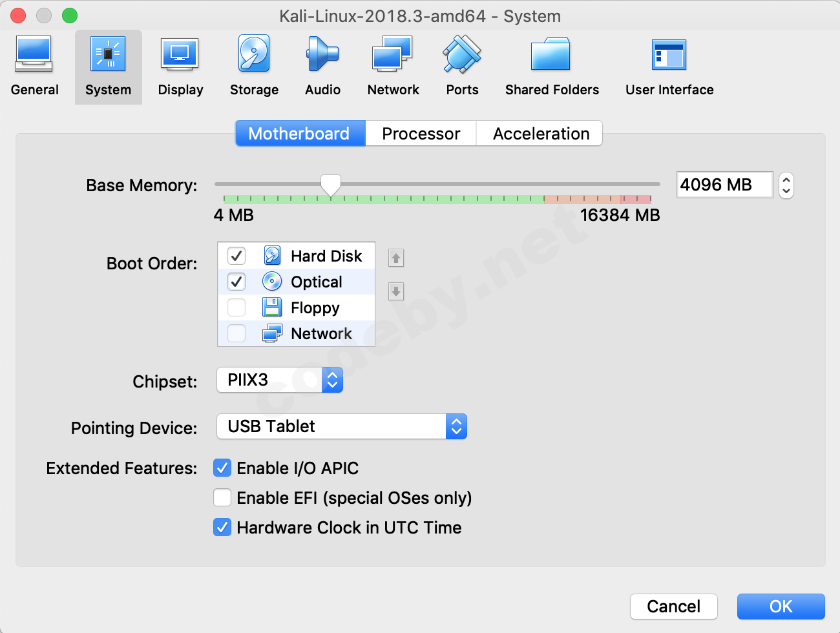The width and height of the screenshot is (840, 633).
Task: Click the red close window button
Action: (18, 16)
